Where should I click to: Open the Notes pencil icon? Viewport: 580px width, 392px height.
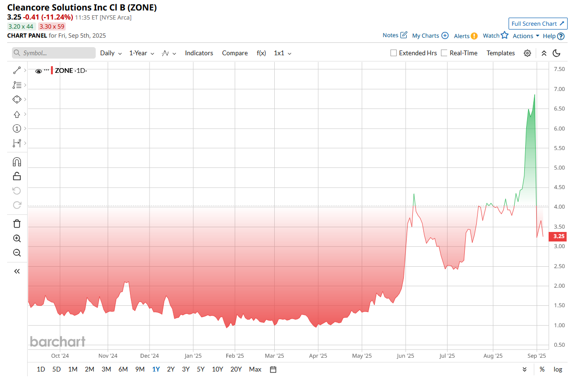coord(404,35)
